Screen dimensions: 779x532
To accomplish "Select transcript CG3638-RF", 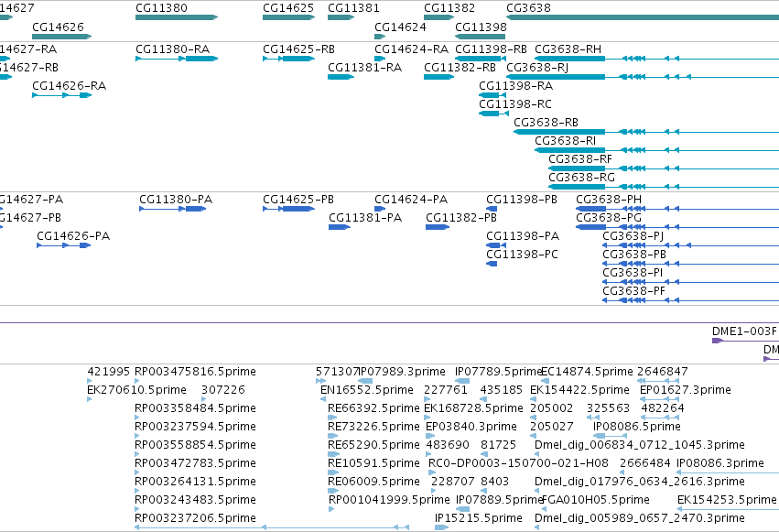I will pyautogui.click(x=664, y=168).
